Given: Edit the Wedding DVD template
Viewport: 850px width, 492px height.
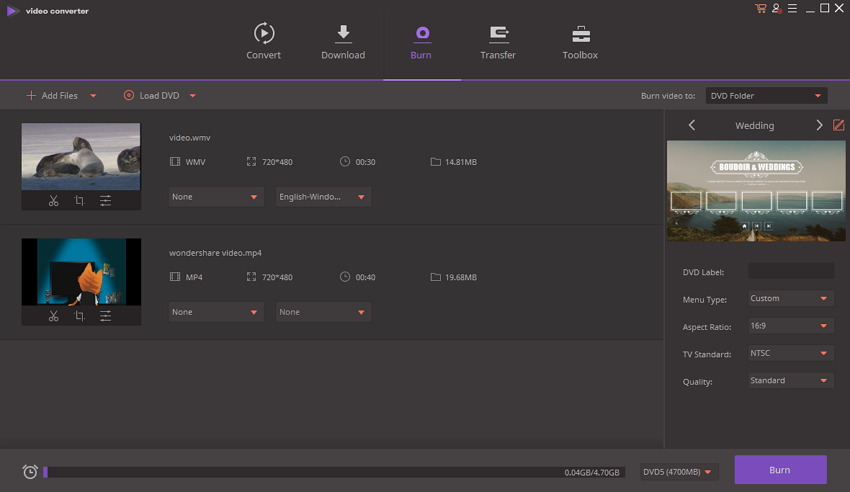Looking at the screenshot, I should 838,125.
